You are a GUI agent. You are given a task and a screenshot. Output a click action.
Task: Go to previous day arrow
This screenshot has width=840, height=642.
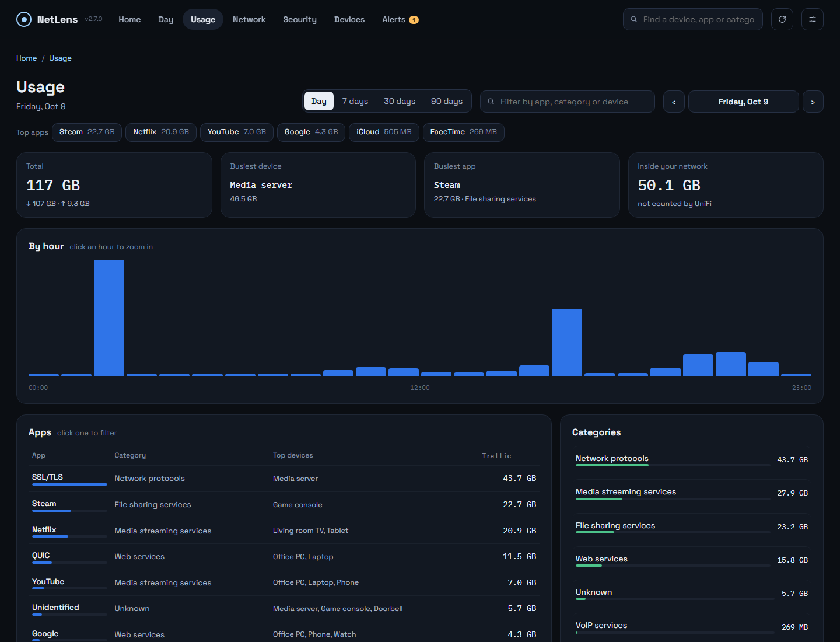coord(674,102)
